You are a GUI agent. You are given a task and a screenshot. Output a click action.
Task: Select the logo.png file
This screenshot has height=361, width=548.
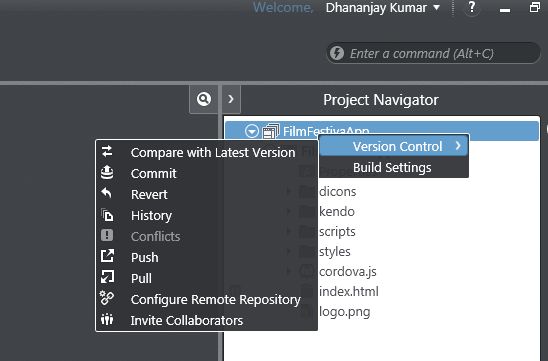[x=345, y=311]
